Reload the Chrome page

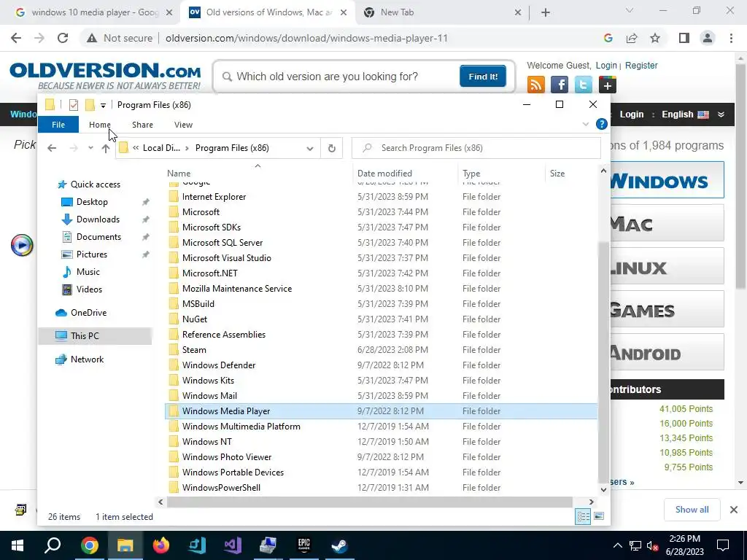click(63, 38)
